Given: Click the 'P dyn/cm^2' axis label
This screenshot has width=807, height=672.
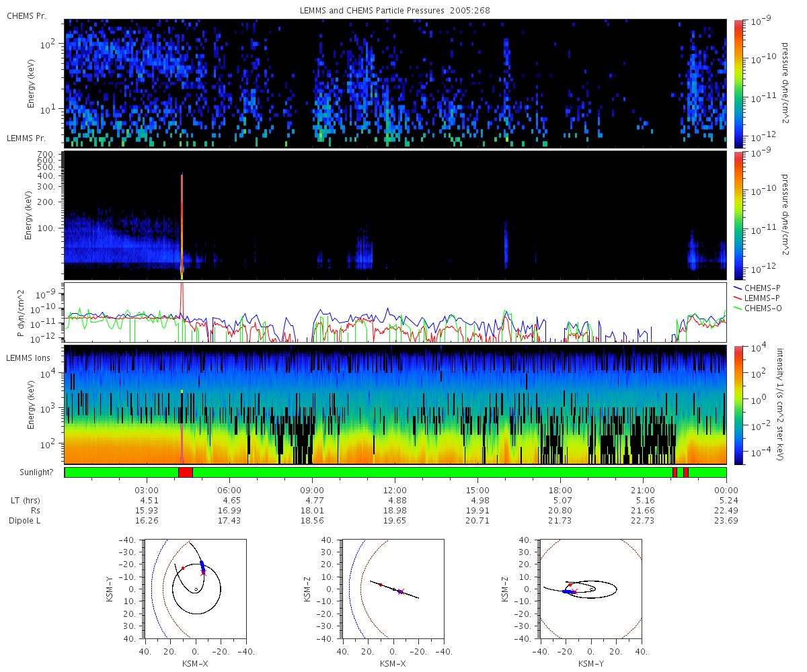Looking at the screenshot, I should [x=20, y=312].
